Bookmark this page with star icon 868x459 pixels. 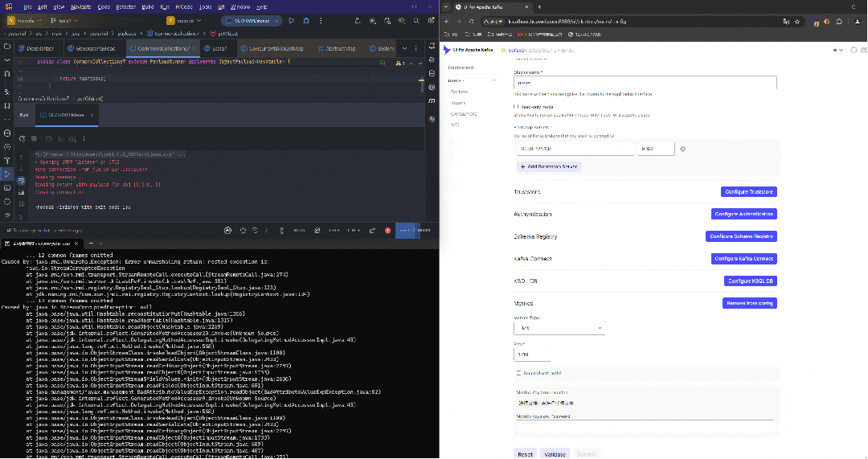[797, 22]
